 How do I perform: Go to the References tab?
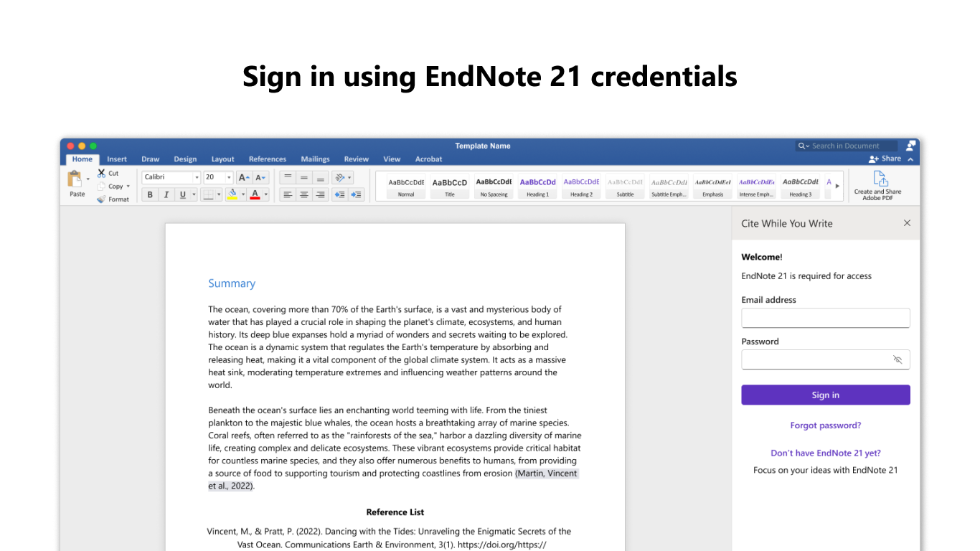268,159
